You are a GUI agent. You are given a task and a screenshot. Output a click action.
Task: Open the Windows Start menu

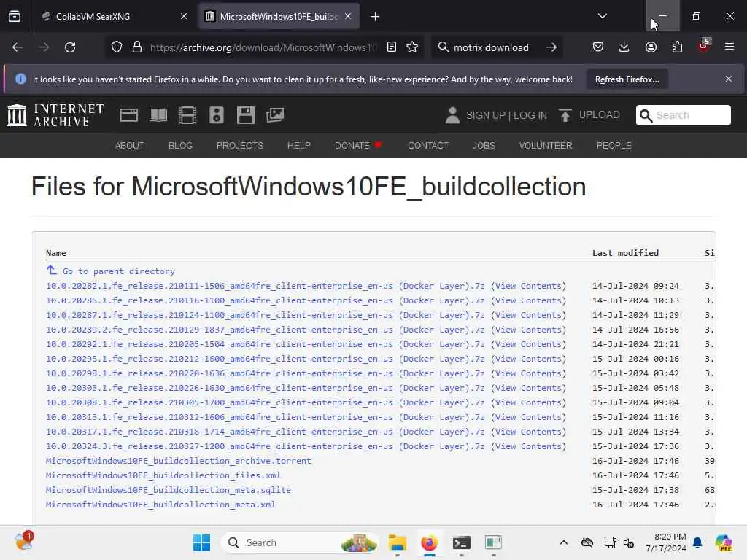201,542
